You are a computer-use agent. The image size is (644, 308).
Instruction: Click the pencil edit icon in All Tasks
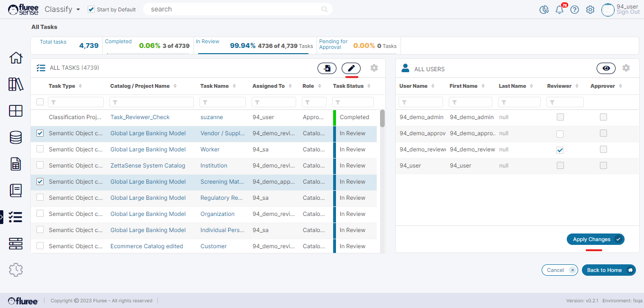(351, 68)
